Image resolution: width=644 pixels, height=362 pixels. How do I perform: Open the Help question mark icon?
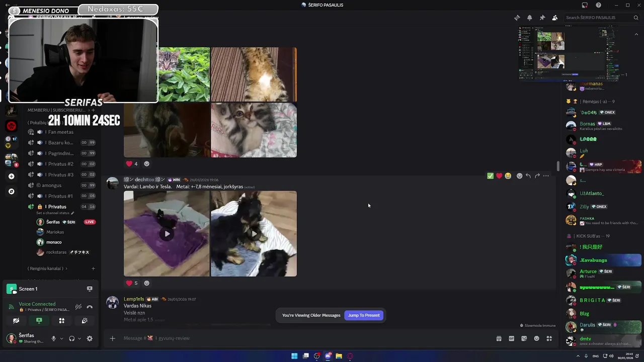tap(598, 5)
